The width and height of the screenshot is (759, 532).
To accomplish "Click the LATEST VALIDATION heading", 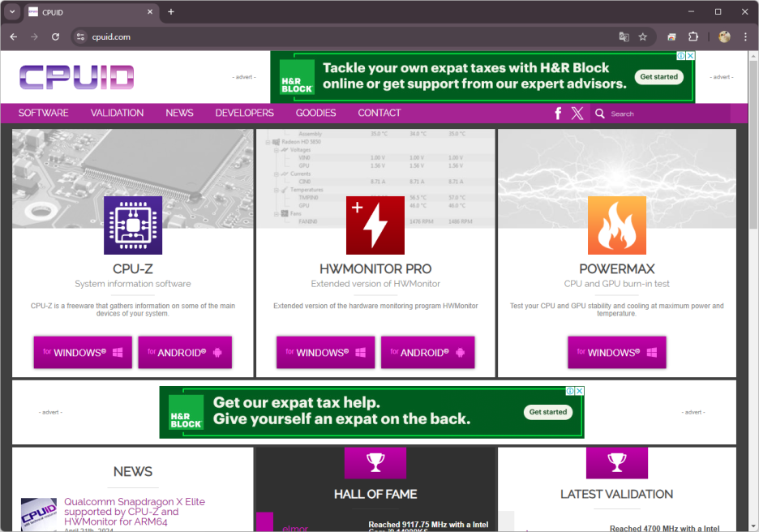I will pyautogui.click(x=616, y=494).
